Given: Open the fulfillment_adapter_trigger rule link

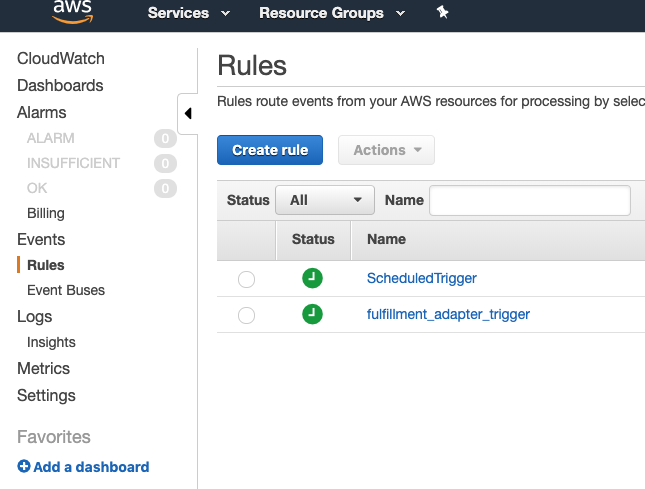Looking at the screenshot, I should pyautogui.click(x=448, y=314).
